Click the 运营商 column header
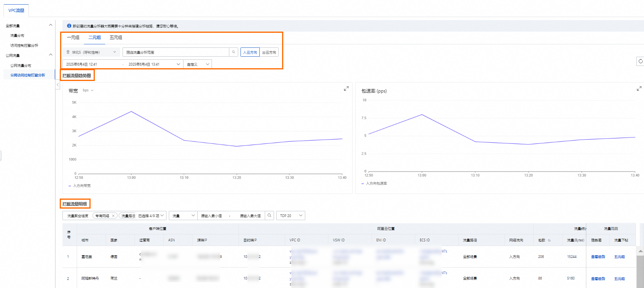The width and height of the screenshot is (644, 288). click(x=145, y=240)
